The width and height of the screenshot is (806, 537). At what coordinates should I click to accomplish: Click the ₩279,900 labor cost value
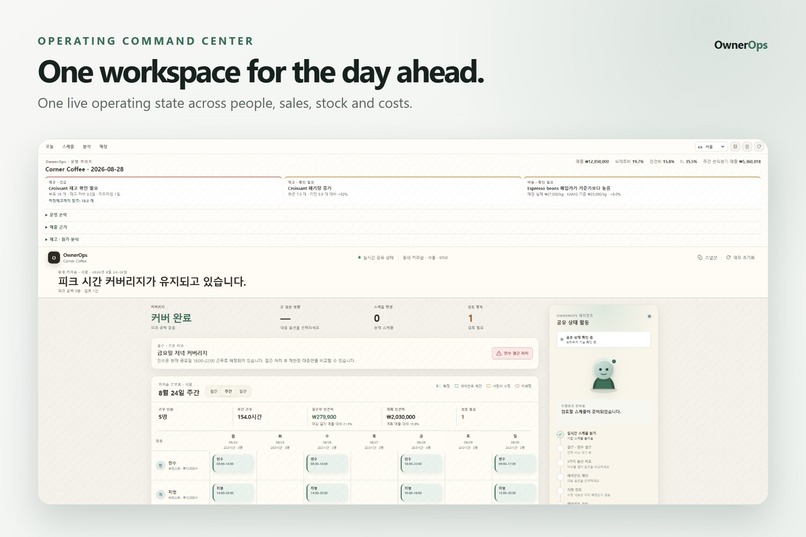click(x=324, y=417)
